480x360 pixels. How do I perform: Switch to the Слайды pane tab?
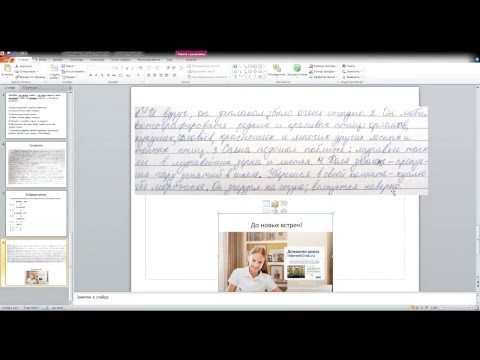pos(10,88)
